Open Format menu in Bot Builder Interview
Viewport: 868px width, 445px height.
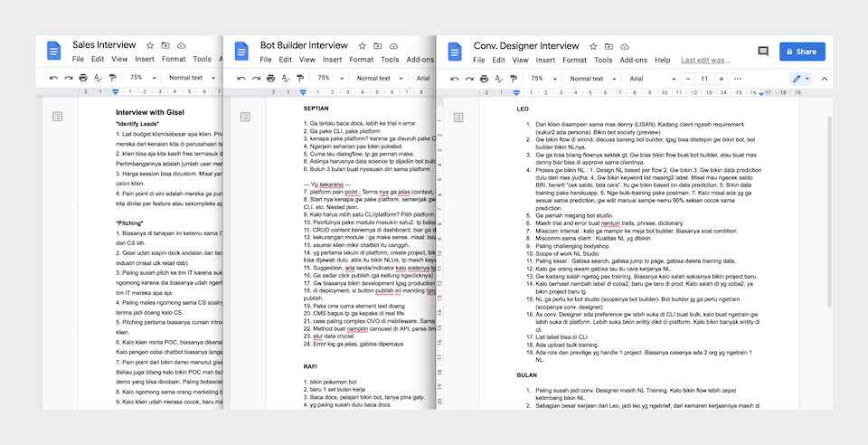pos(362,59)
